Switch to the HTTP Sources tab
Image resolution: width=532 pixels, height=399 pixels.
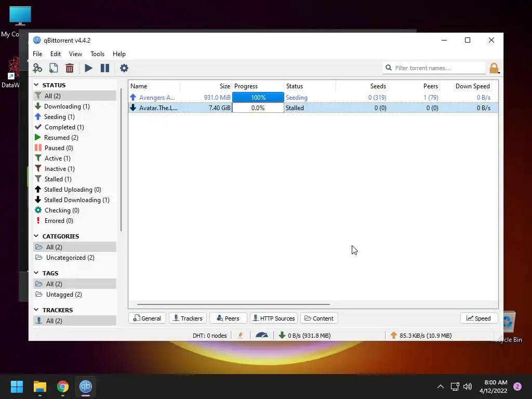(x=274, y=318)
